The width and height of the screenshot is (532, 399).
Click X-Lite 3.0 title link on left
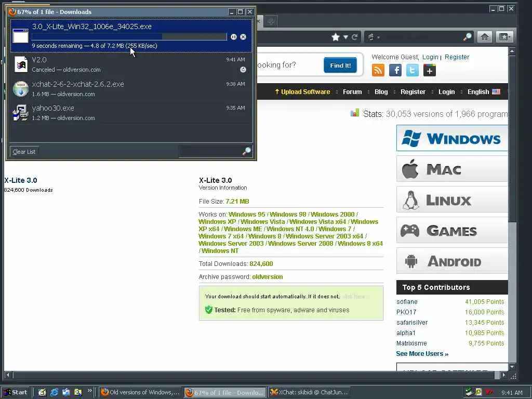tap(21, 180)
